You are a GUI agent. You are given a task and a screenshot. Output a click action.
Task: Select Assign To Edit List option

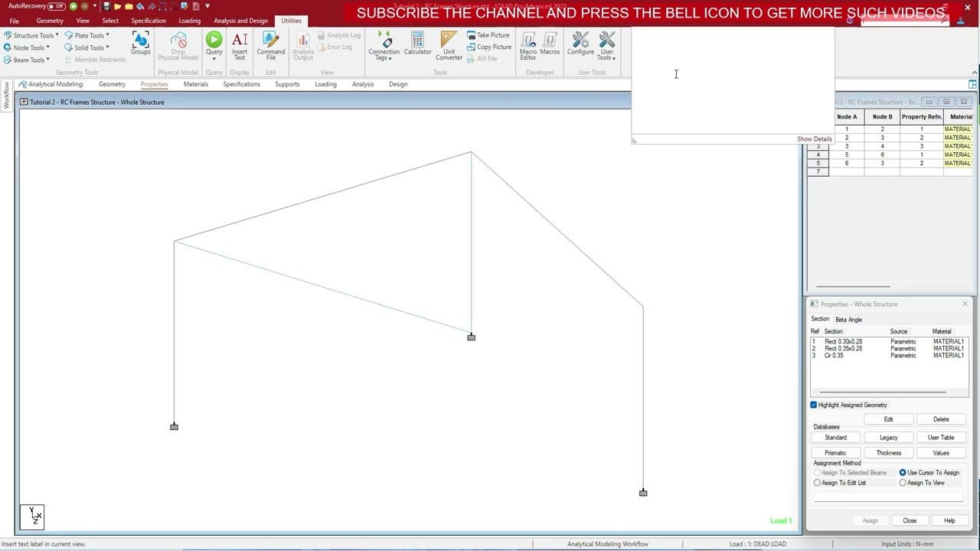817,483
